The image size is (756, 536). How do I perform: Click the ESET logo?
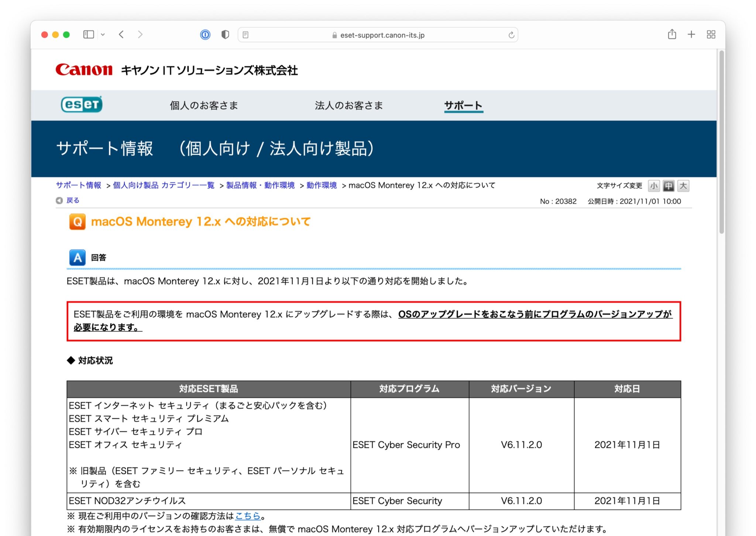pyautogui.click(x=82, y=105)
